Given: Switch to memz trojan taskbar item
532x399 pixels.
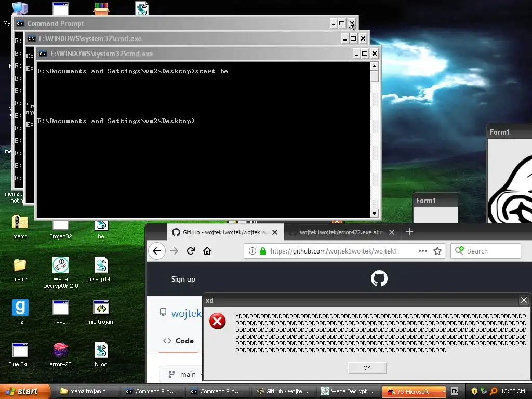Looking at the screenshot, I should click(86, 391).
